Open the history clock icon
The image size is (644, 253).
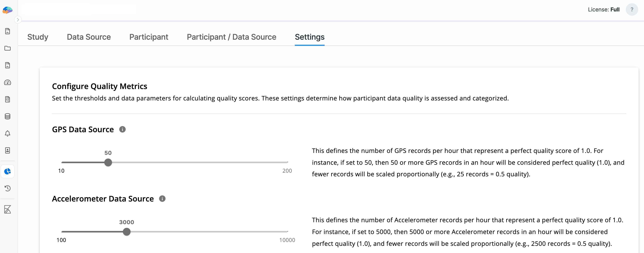click(8, 188)
